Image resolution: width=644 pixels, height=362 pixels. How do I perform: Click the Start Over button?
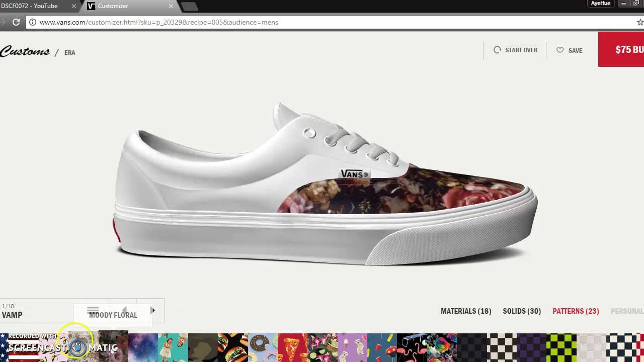[x=516, y=50]
